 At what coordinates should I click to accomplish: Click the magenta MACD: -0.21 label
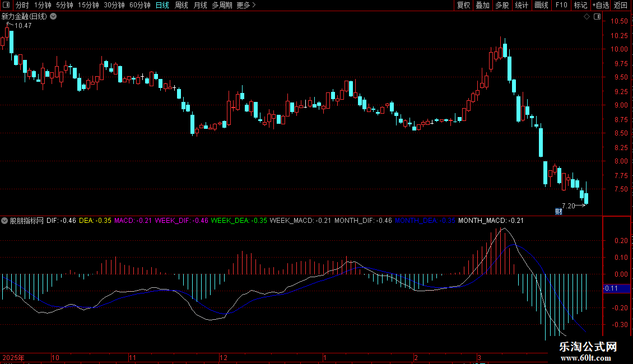tap(133, 221)
